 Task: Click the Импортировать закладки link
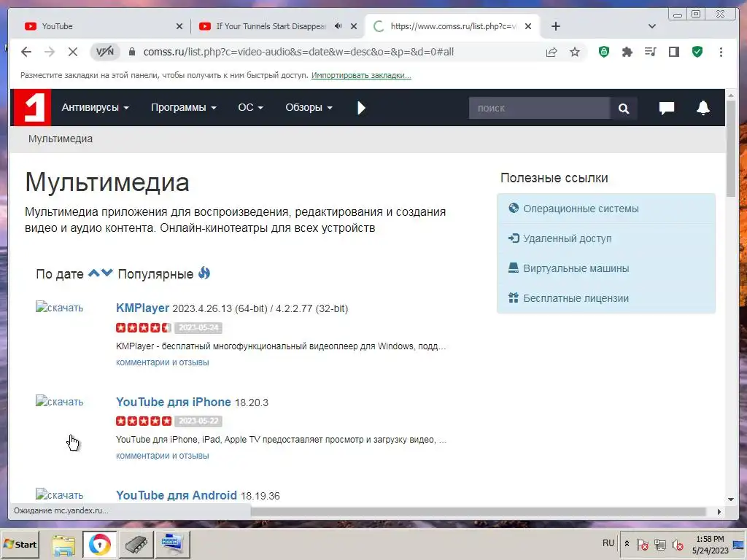pos(361,75)
